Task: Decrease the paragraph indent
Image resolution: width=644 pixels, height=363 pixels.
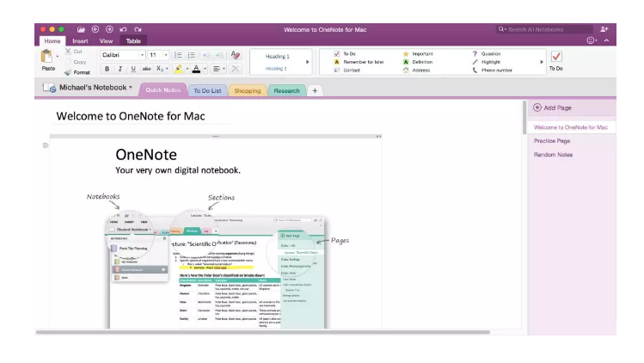Action: pos(206,55)
